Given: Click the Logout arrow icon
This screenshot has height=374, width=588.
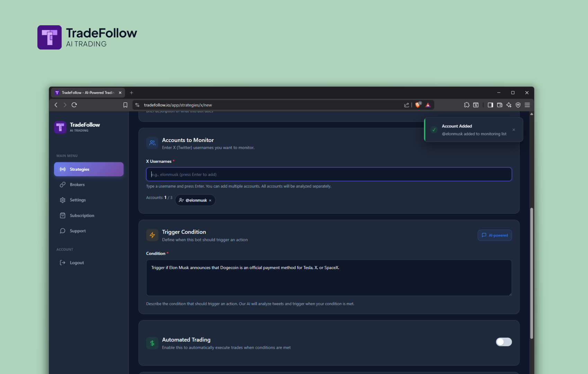Looking at the screenshot, I should [x=62, y=262].
